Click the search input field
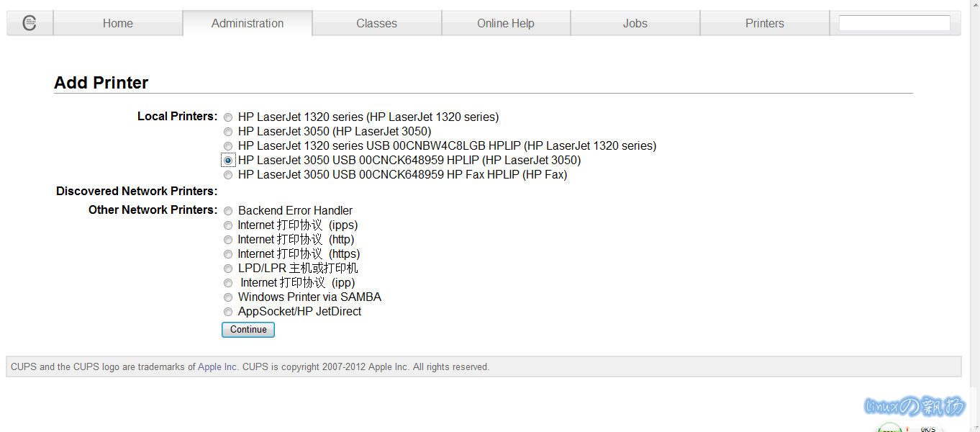This screenshot has height=432, width=980. [x=894, y=23]
